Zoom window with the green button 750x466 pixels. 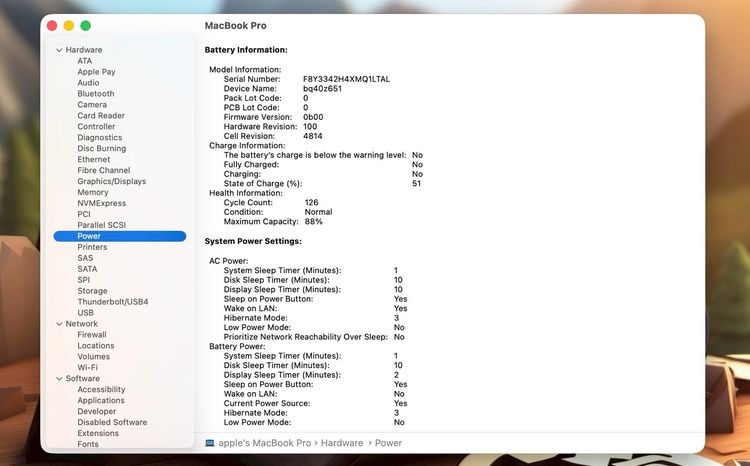point(86,26)
